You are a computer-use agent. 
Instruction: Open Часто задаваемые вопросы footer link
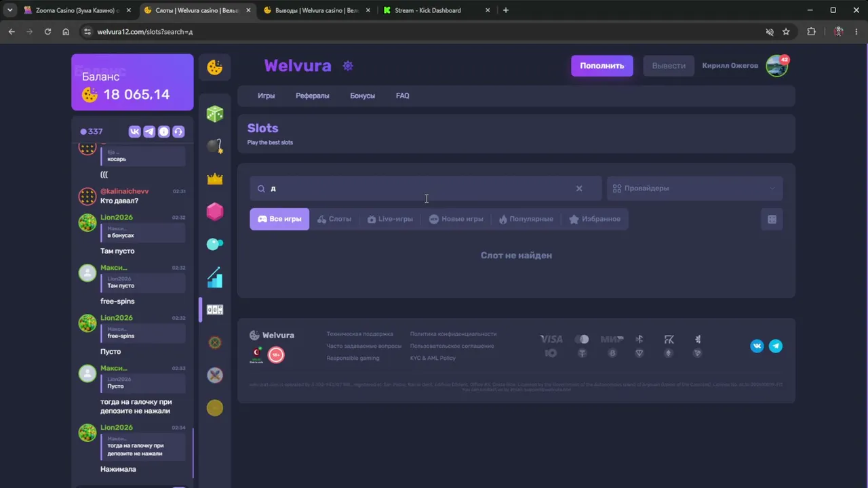click(x=364, y=346)
